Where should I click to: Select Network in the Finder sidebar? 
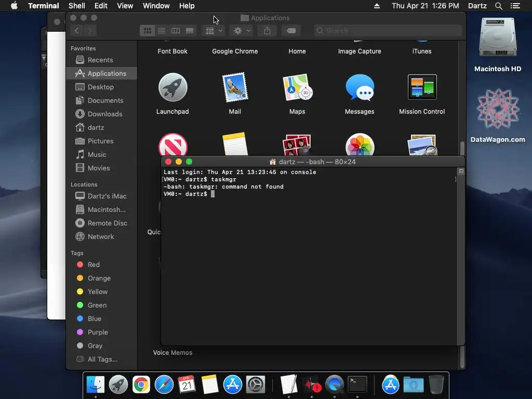click(x=101, y=236)
